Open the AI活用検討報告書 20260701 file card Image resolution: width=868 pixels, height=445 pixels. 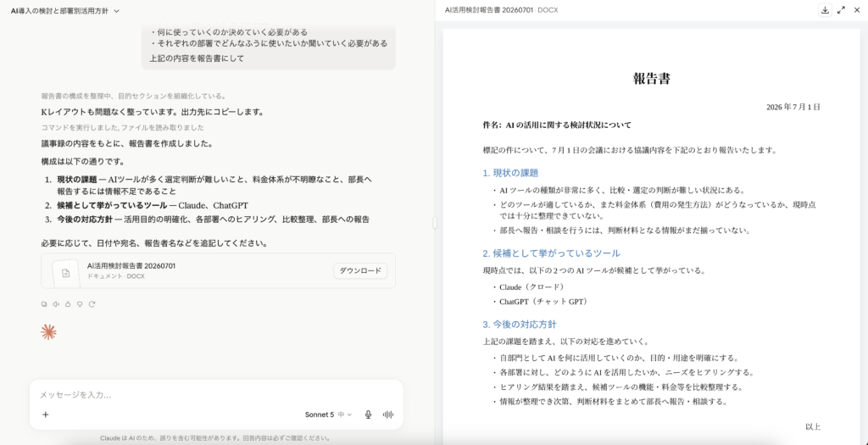point(218,270)
